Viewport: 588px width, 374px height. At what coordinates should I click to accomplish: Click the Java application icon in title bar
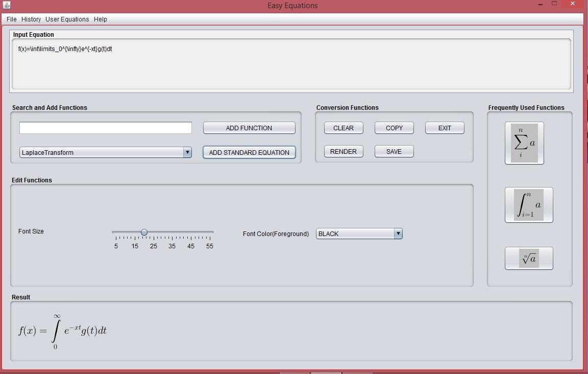7,5
